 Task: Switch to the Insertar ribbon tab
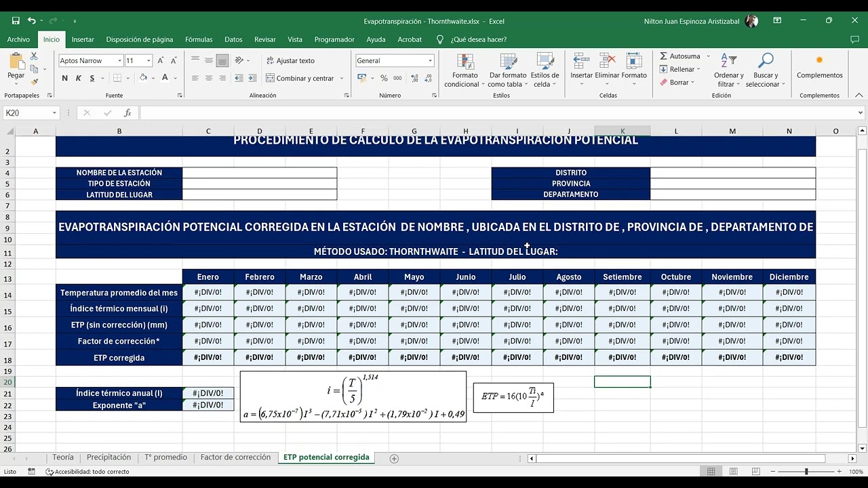[x=83, y=39]
